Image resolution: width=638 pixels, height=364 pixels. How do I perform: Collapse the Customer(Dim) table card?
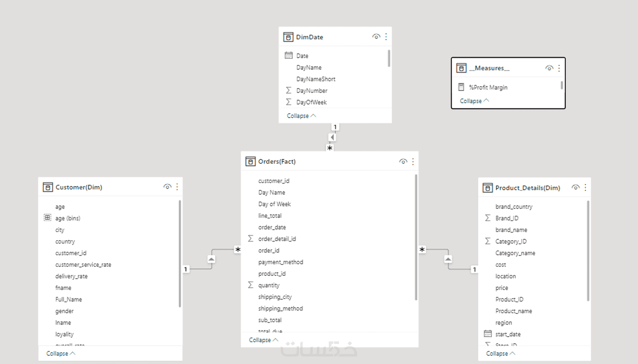pyautogui.click(x=61, y=353)
